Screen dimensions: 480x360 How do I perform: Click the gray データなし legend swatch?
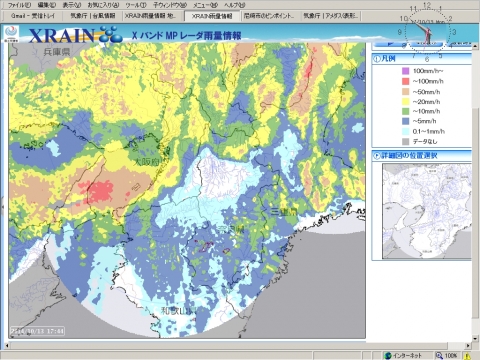405,141
